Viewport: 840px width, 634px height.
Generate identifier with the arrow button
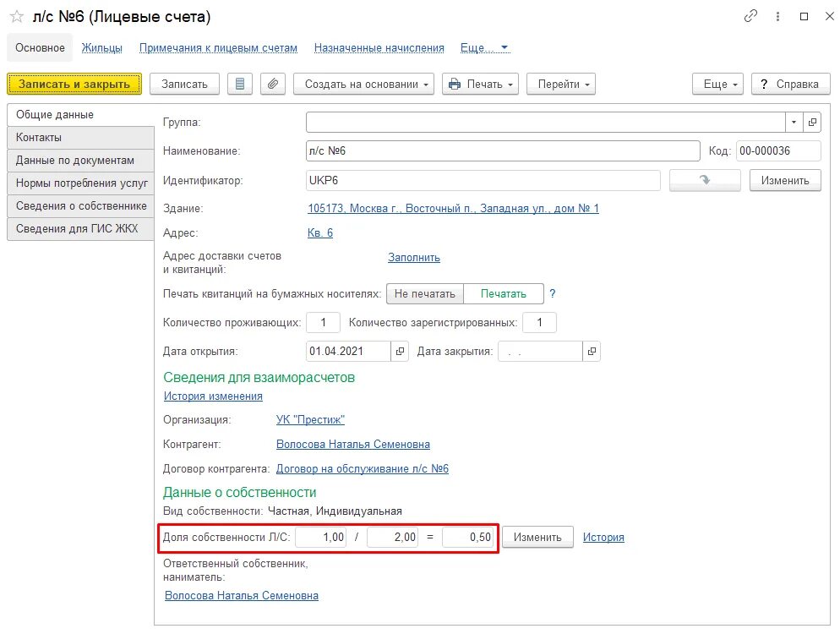(705, 180)
